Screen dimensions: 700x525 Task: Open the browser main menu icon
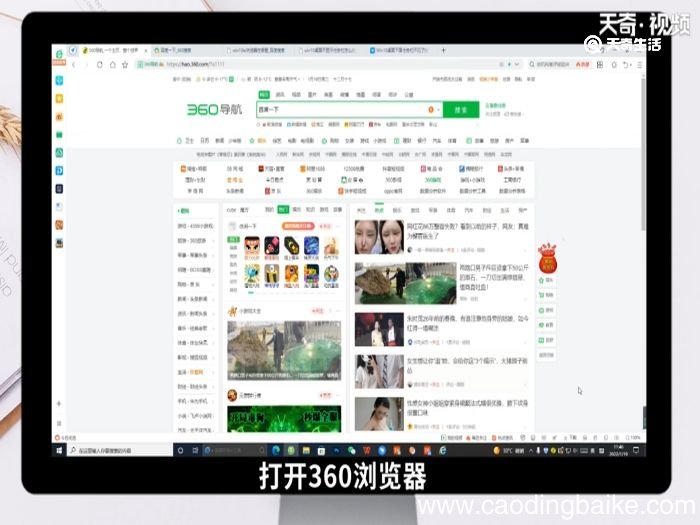[640, 65]
